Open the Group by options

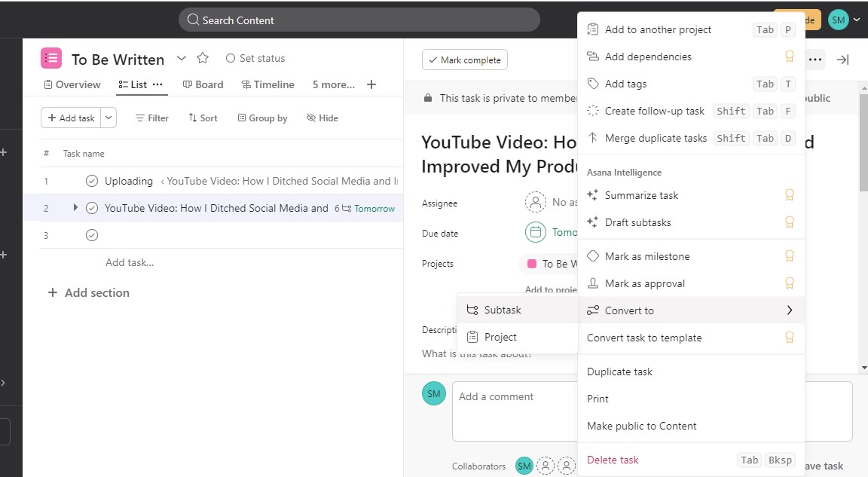coord(262,118)
